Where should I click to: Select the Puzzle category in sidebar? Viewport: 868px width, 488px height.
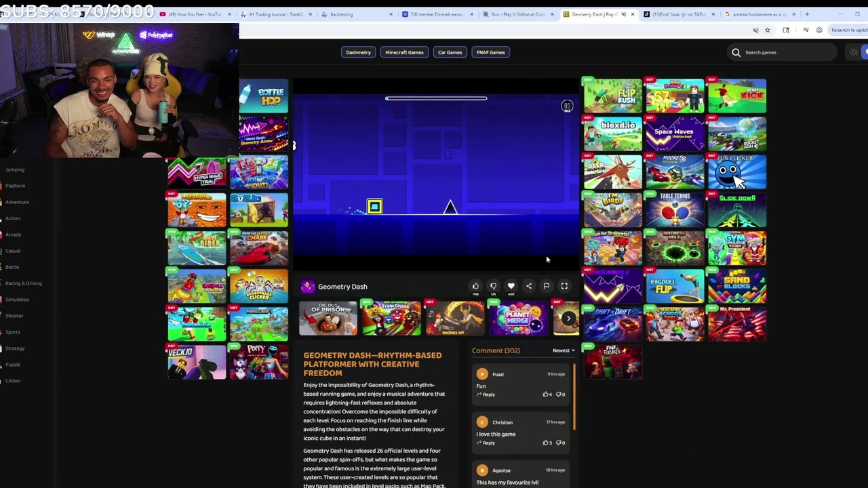pos(13,365)
